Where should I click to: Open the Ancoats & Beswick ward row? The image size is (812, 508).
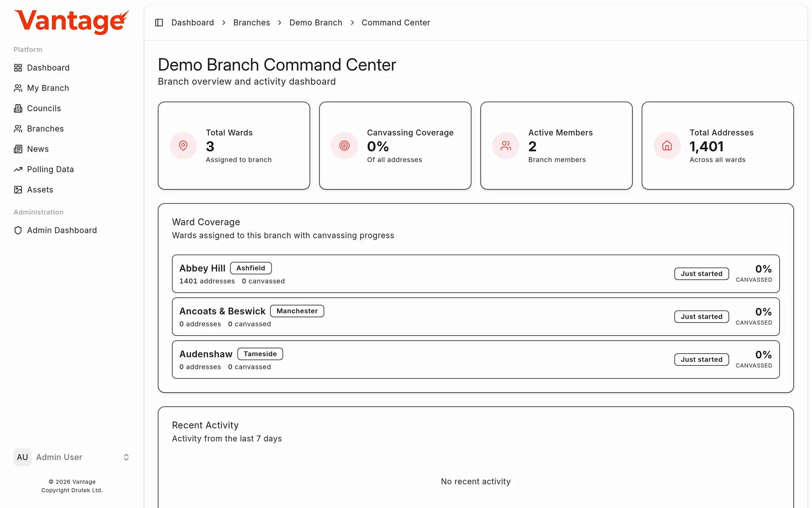[476, 317]
